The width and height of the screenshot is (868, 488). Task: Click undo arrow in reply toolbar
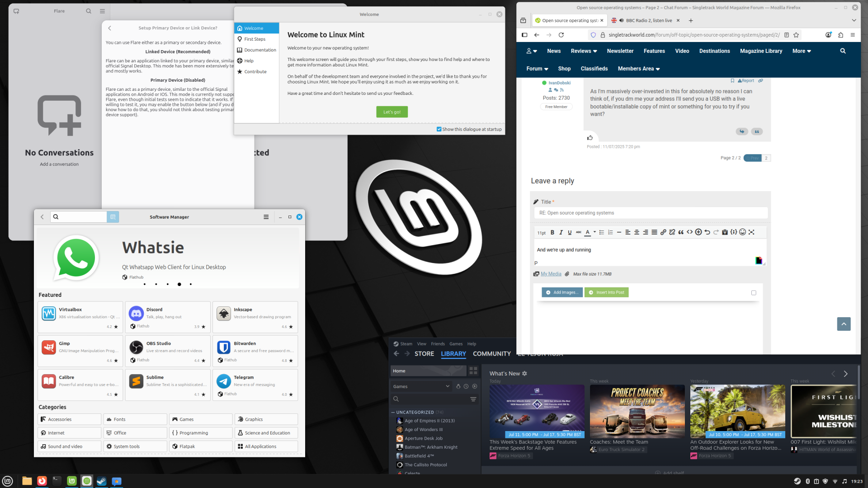(x=707, y=232)
